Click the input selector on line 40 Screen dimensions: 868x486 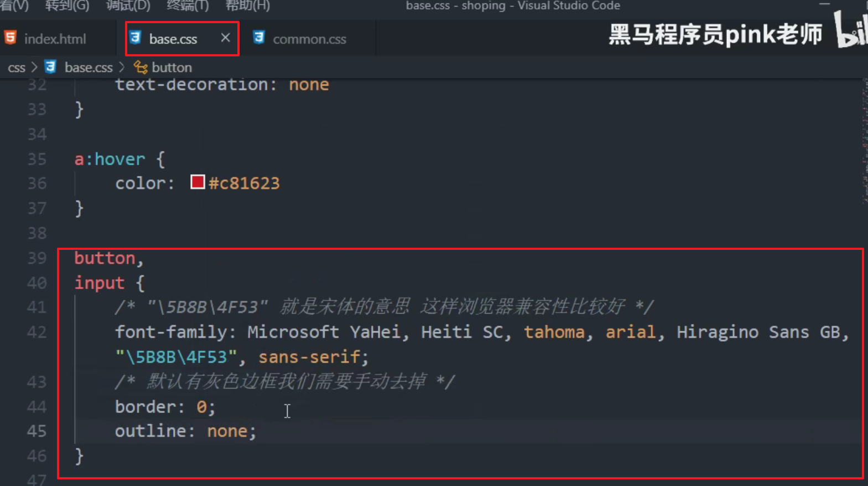pos(100,283)
